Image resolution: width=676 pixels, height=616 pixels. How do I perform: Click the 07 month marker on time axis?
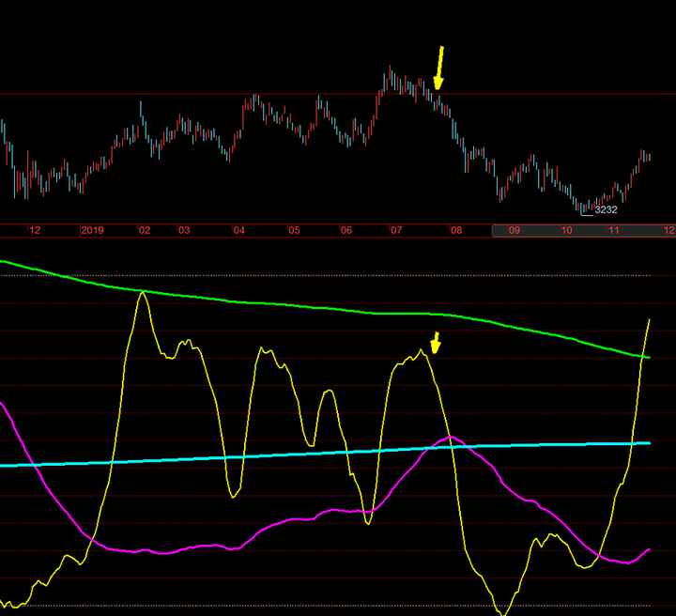[396, 230]
